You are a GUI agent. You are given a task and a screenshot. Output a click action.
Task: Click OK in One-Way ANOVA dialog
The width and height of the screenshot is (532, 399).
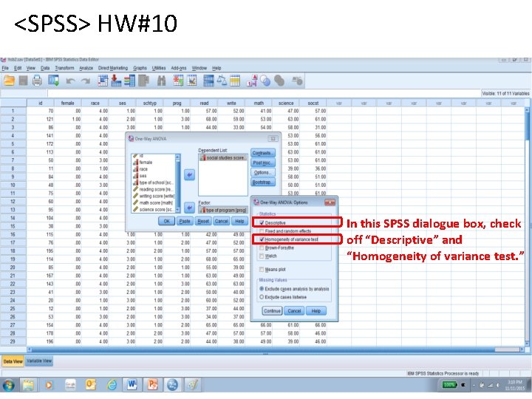166,221
